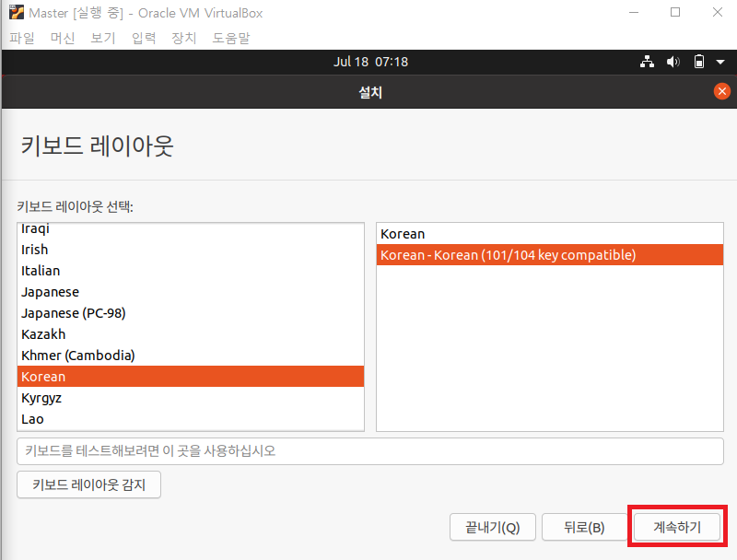737x560 pixels.
Task: Maximize the VirtualBox window
Action: click(x=675, y=12)
